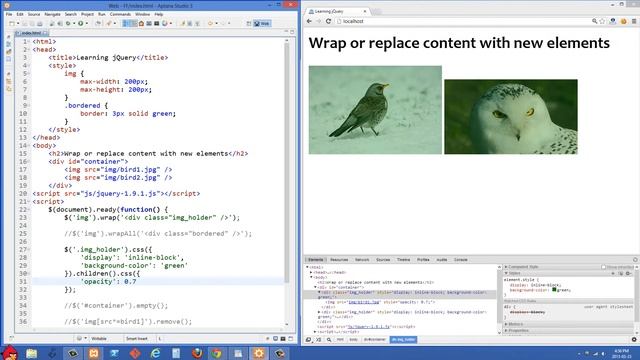Switch to the Timeline devtools tab
The height and width of the screenshot is (360, 640).
tap(403, 260)
